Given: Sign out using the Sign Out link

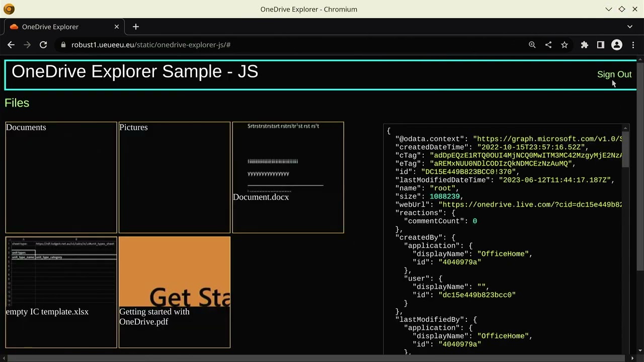Looking at the screenshot, I should (614, 74).
